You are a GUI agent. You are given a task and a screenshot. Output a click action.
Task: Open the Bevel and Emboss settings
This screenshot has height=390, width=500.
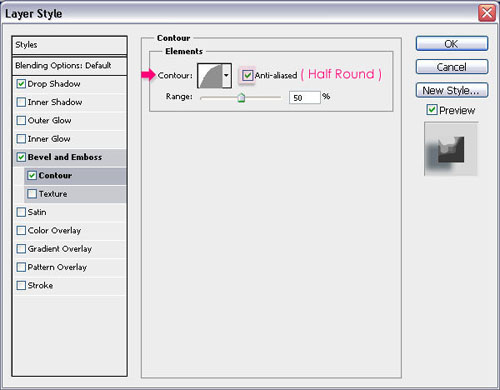(x=70, y=157)
